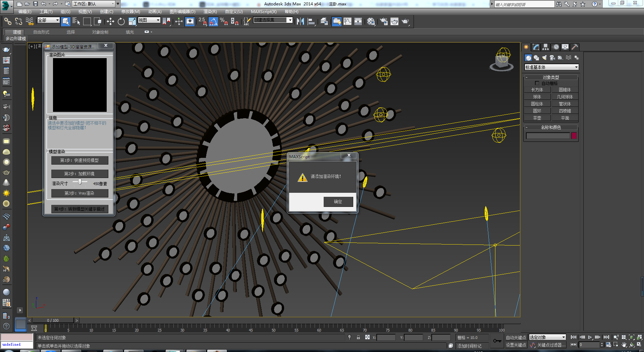Toggle the Selection Lock padlock

(358, 337)
